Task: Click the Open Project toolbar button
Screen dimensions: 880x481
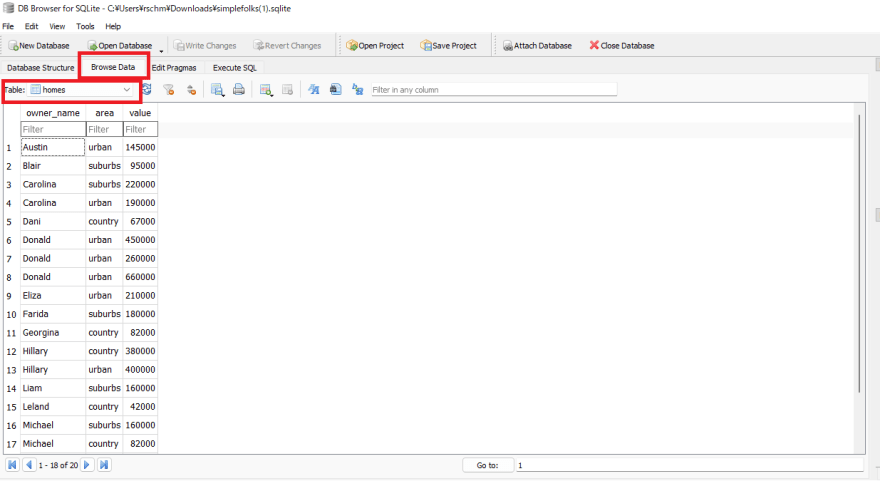Action: pos(375,45)
